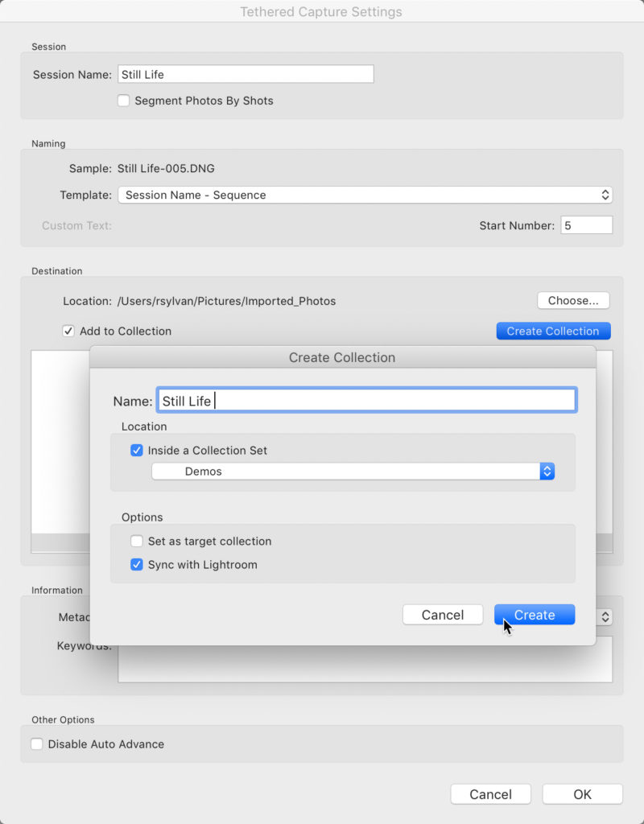Open the naming Template dropdown
Viewport: 644px width, 824px height.
365,195
